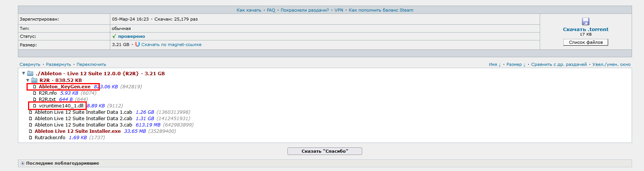Click the file icon beside Ableton_KeyGen.exe

[x=35, y=87]
